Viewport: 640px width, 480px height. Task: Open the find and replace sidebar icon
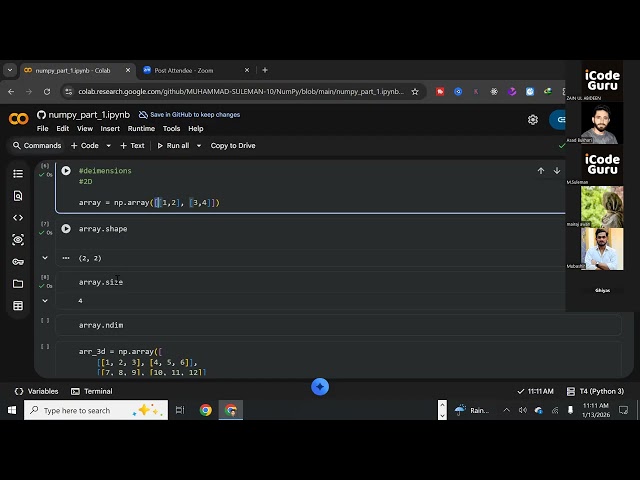18,196
